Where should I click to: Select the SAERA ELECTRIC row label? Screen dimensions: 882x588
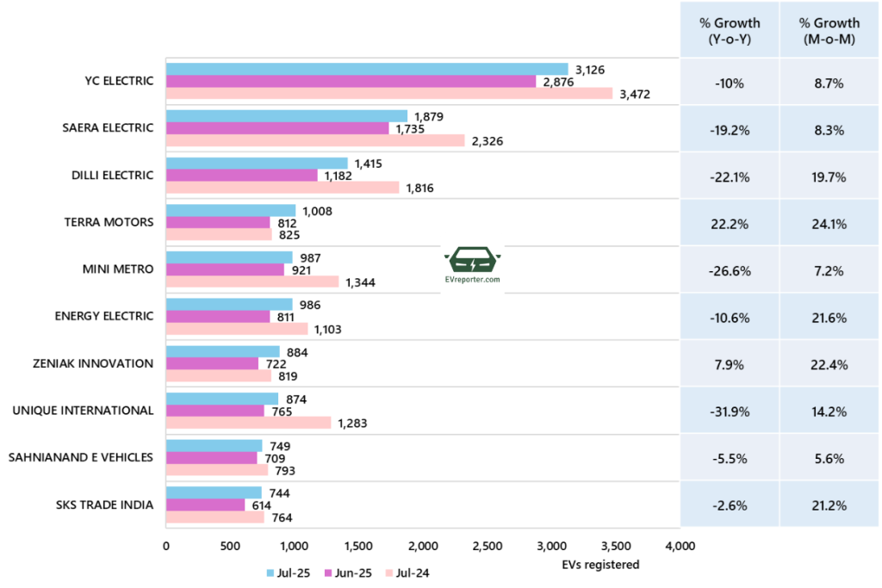[x=108, y=128]
